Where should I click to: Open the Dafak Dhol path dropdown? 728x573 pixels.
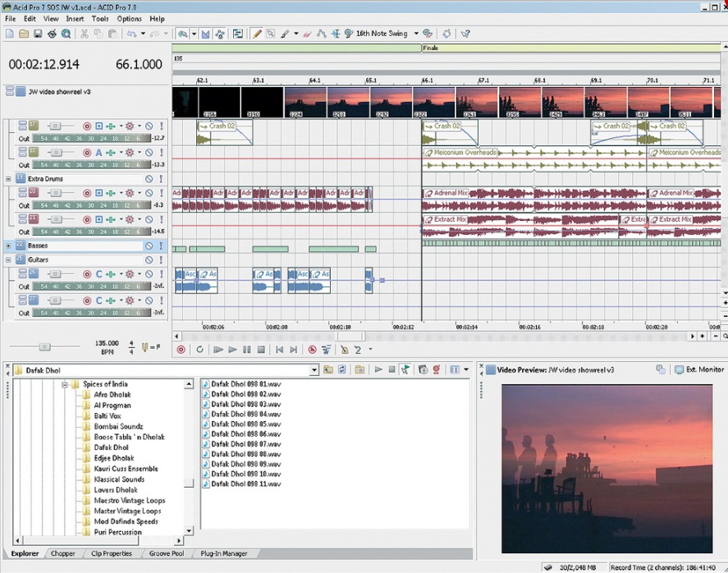coord(314,370)
